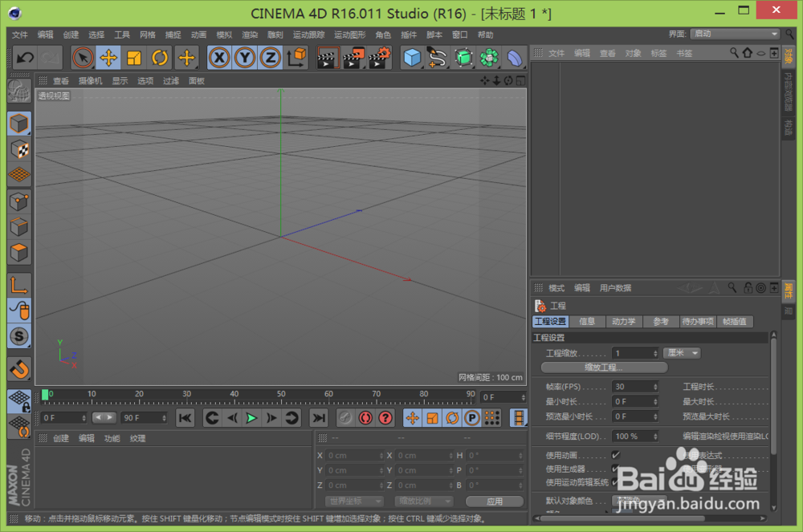Play animation forward
The height and width of the screenshot is (532, 803).
[251, 418]
